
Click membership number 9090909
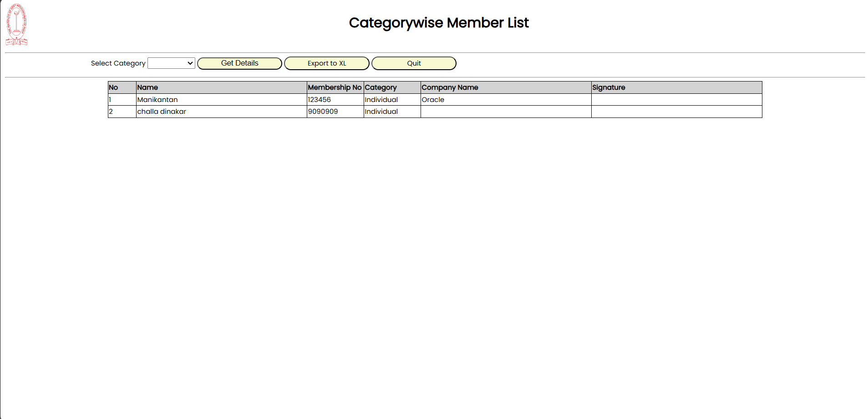point(323,112)
